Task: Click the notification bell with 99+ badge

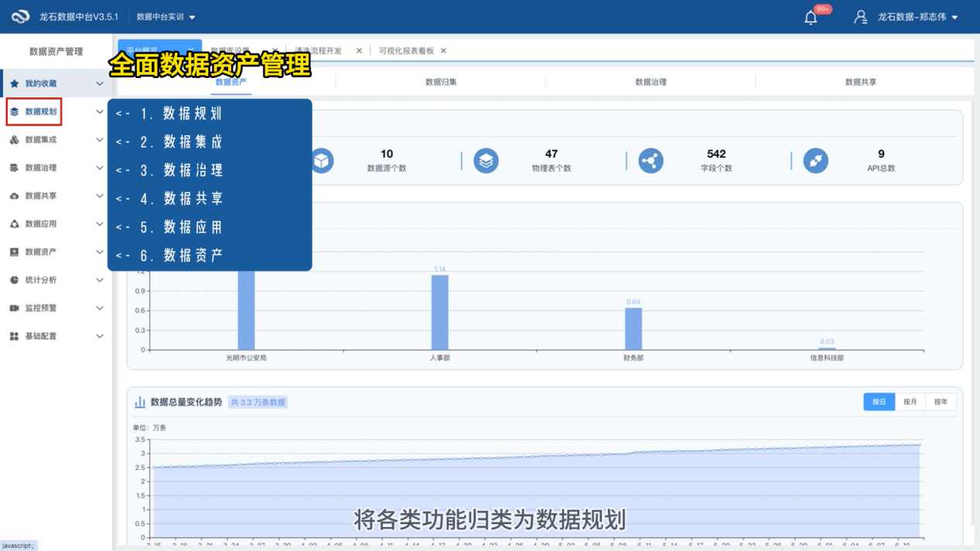Action: click(x=811, y=16)
